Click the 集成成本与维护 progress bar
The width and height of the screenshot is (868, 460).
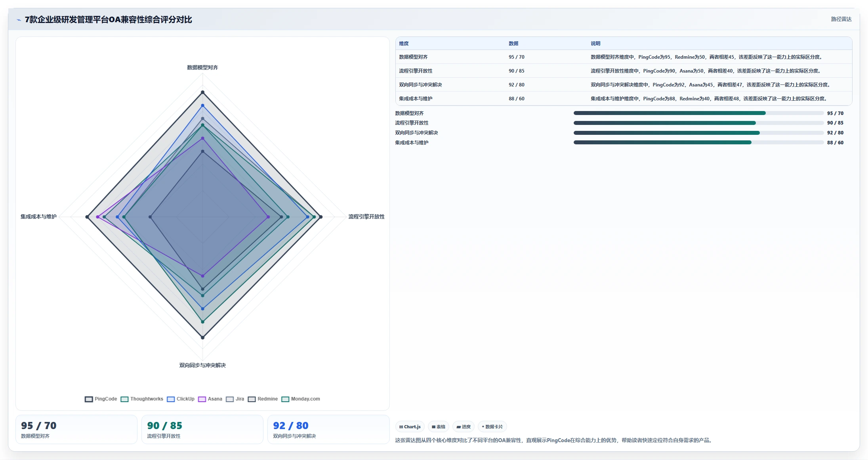tap(698, 142)
